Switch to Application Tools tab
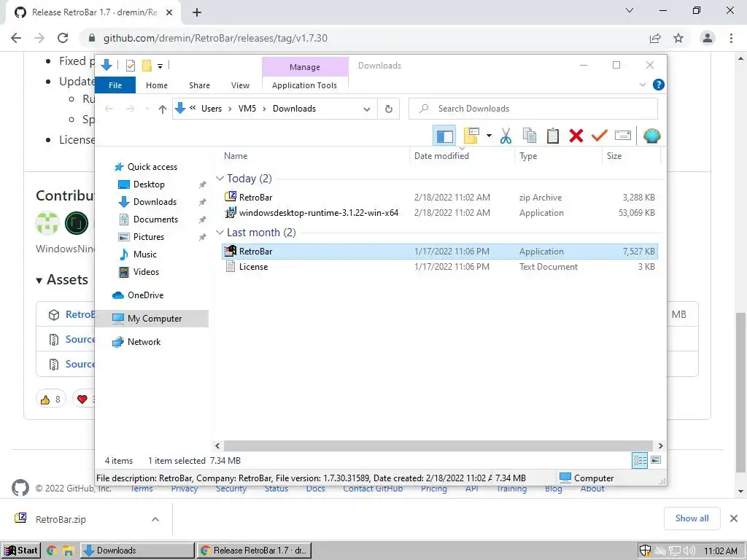 point(304,85)
